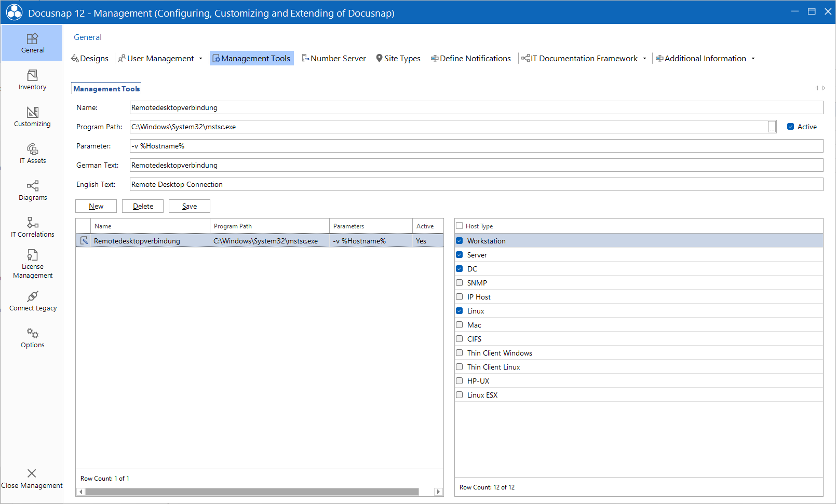Open Number Server toolbar item
Viewport: 836px width, 504px height.
tap(334, 59)
